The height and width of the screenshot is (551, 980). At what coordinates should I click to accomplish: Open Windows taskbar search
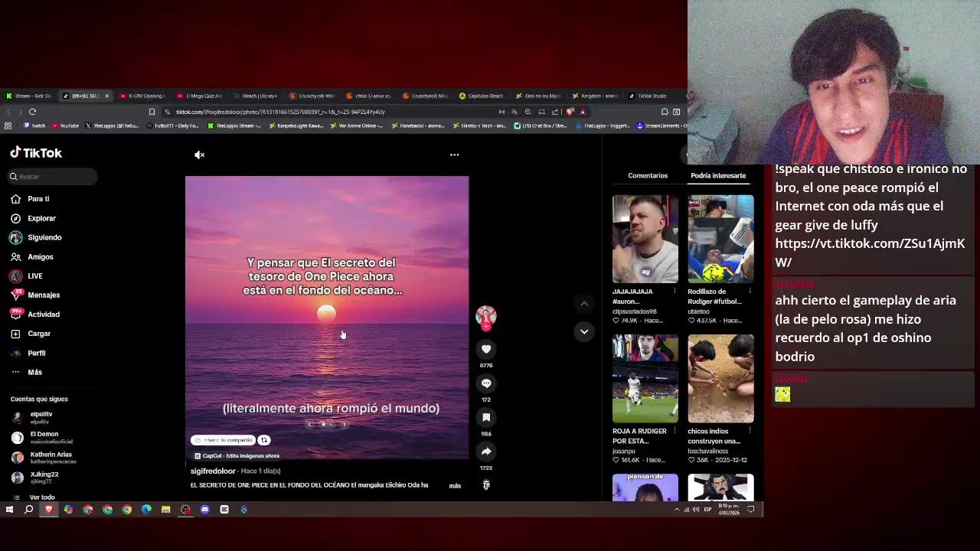pyautogui.click(x=29, y=510)
